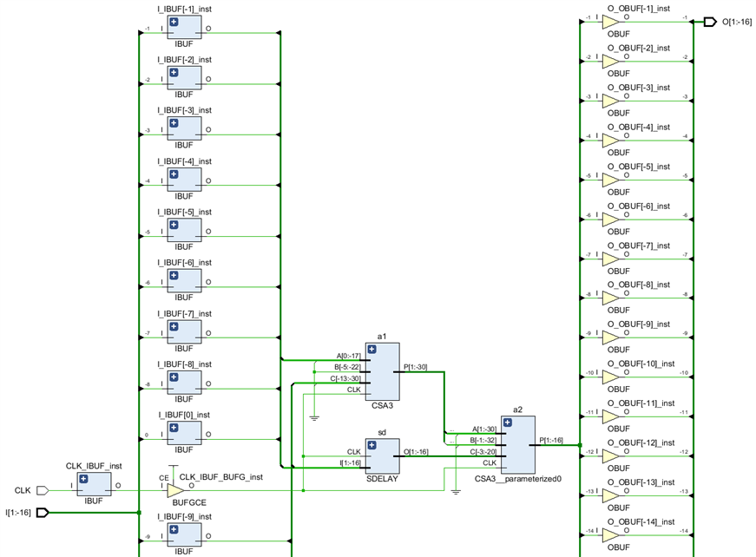Image resolution: width=756 pixels, height=557 pixels.
Task: Expand the CLK_IBUF_inst block plus icon
Action: (83, 479)
